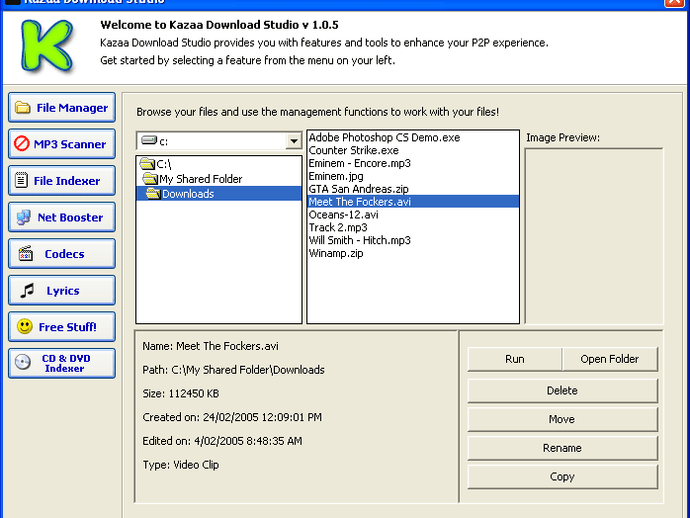Image resolution: width=690 pixels, height=518 pixels.
Task: Go to Net Booster
Action: click(x=62, y=217)
